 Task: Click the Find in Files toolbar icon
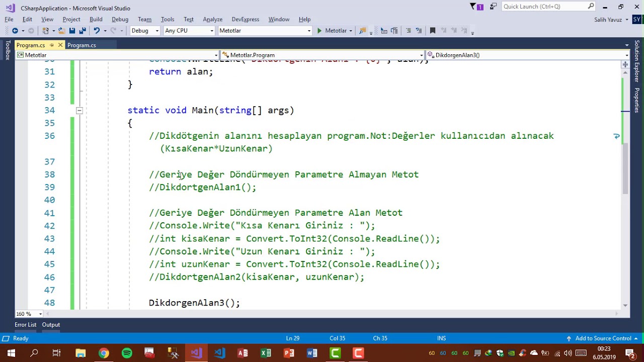[362, 31]
